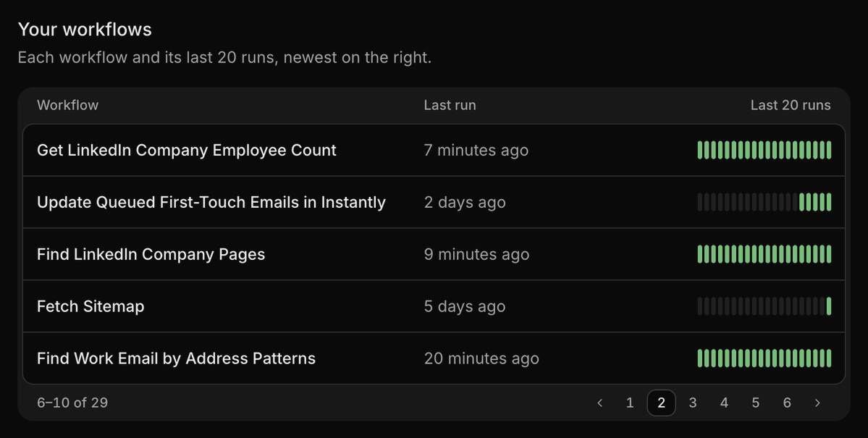This screenshot has height=438, width=868.
Task: Click run bars for Find LinkedIn Company Pages
Action: (764, 254)
